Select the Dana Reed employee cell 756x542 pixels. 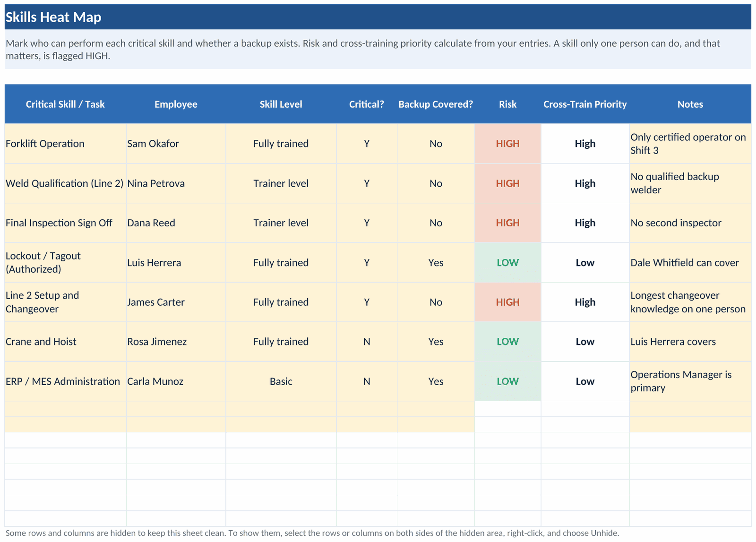pos(176,223)
